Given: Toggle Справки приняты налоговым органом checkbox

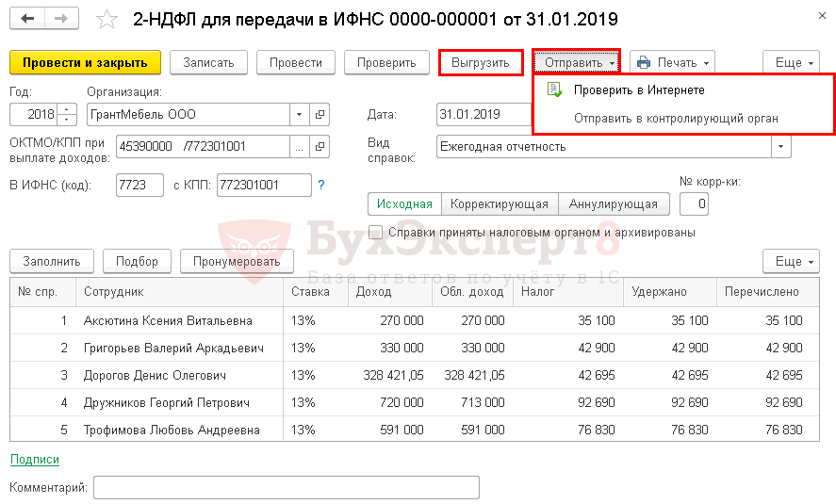Looking at the screenshot, I should pos(376,233).
